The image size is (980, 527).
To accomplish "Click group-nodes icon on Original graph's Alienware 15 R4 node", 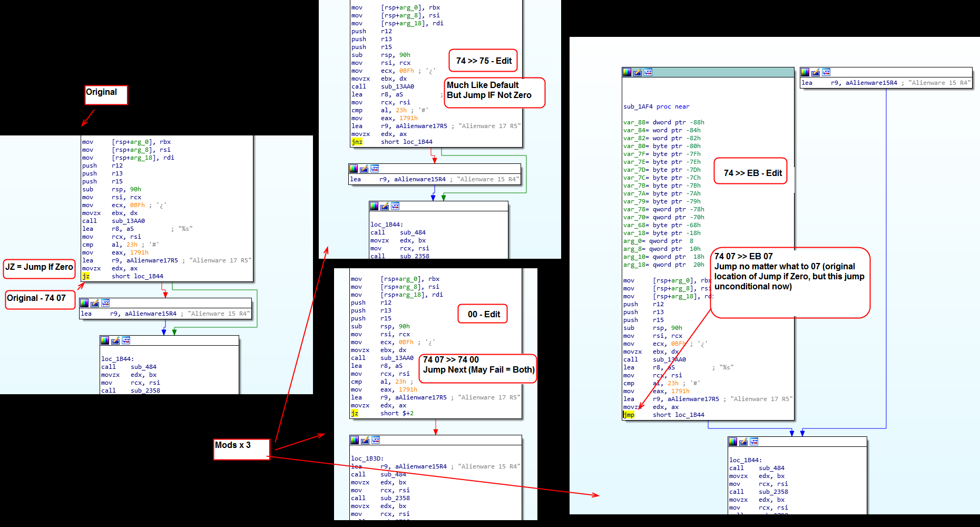I will (105, 303).
